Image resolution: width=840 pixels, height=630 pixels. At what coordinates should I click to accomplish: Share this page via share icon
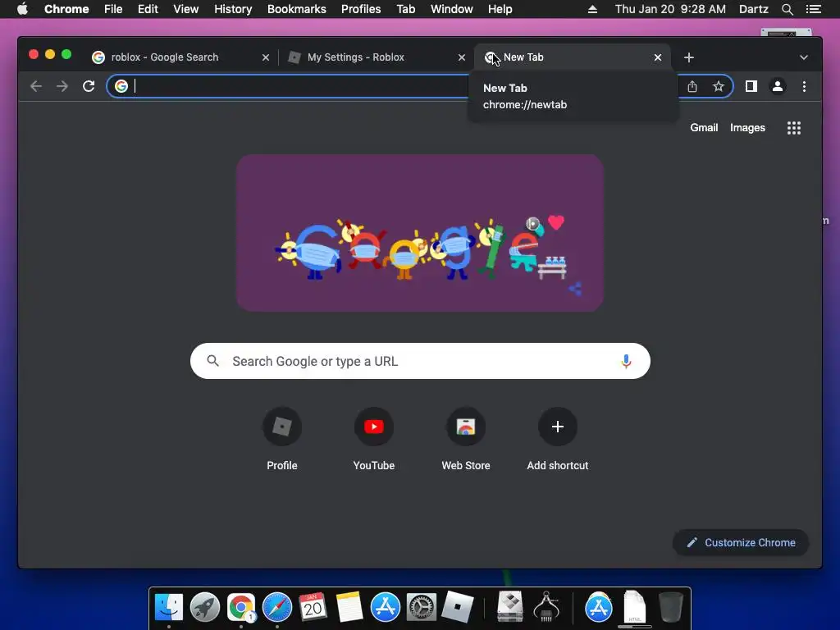tap(692, 86)
